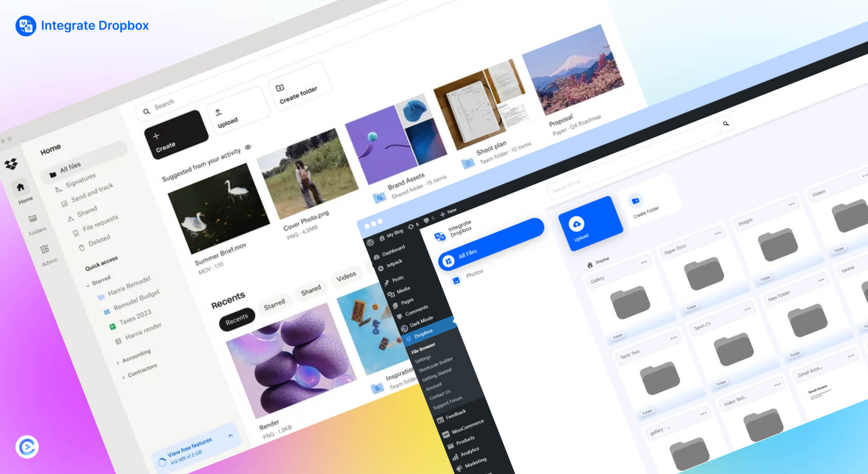Open the Proposal mountain thumbnail
The height and width of the screenshot is (474, 868).
(573, 69)
